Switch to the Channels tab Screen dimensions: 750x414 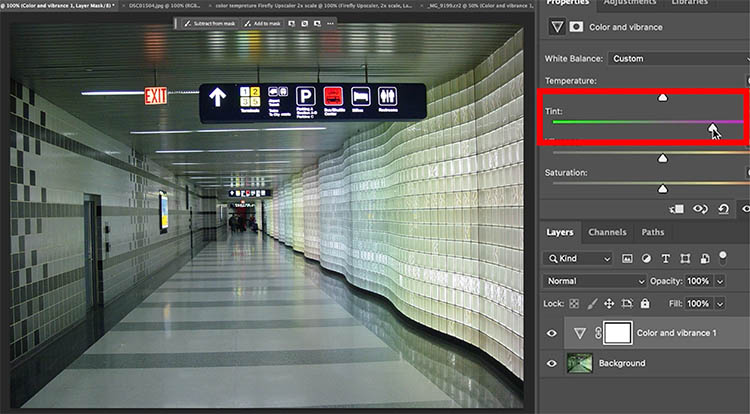pyautogui.click(x=606, y=232)
